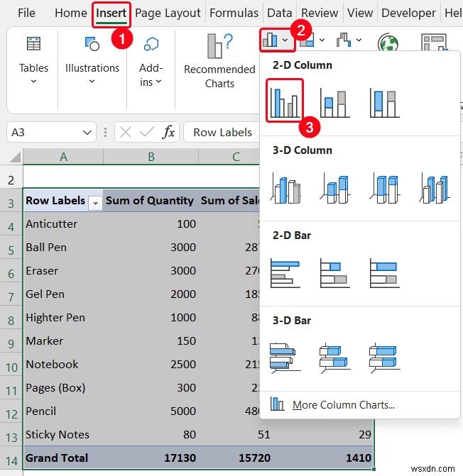Click the Maps chart globe icon
Screen dimensions: 463x476
[388, 43]
